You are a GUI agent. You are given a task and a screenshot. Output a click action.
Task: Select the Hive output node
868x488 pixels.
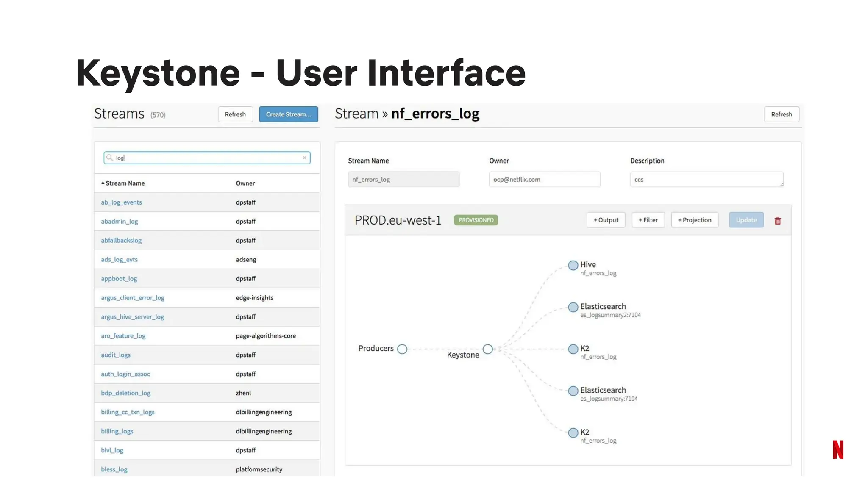[x=573, y=265]
